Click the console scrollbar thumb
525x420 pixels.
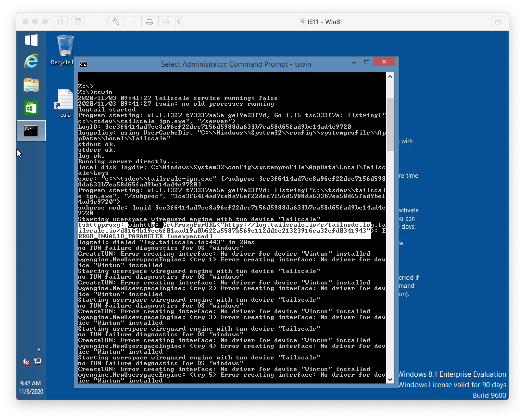click(390, 124)
